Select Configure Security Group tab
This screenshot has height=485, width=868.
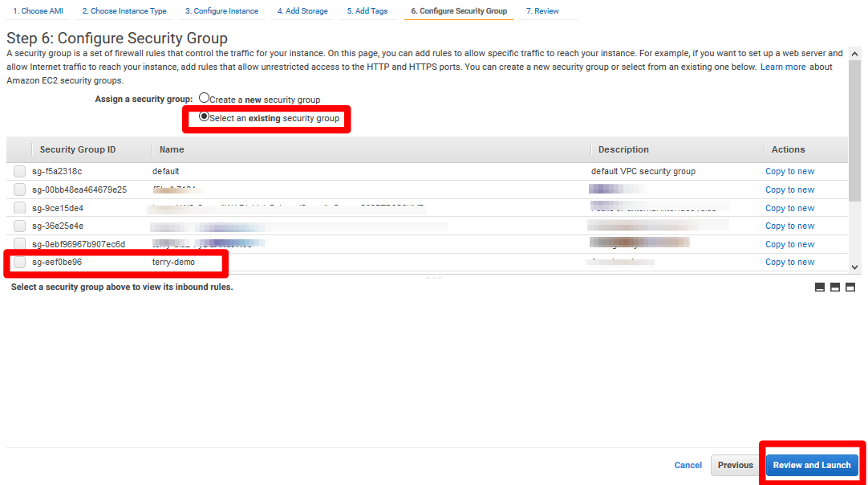pos(458,11)
